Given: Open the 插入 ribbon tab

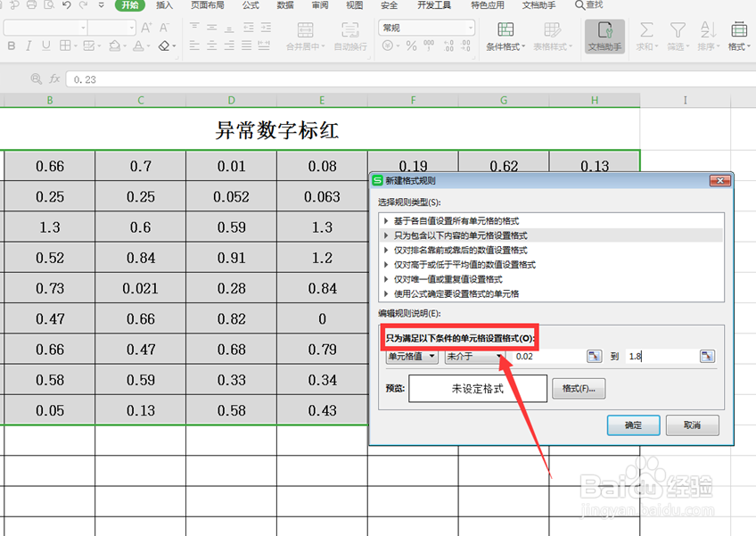Looking at the screenshot, I should point(164,6).
